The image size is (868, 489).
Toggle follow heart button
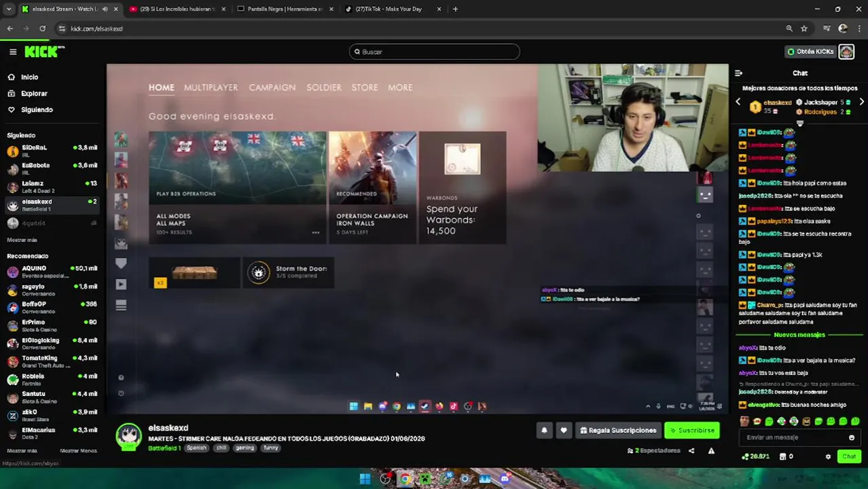point(563,431)
